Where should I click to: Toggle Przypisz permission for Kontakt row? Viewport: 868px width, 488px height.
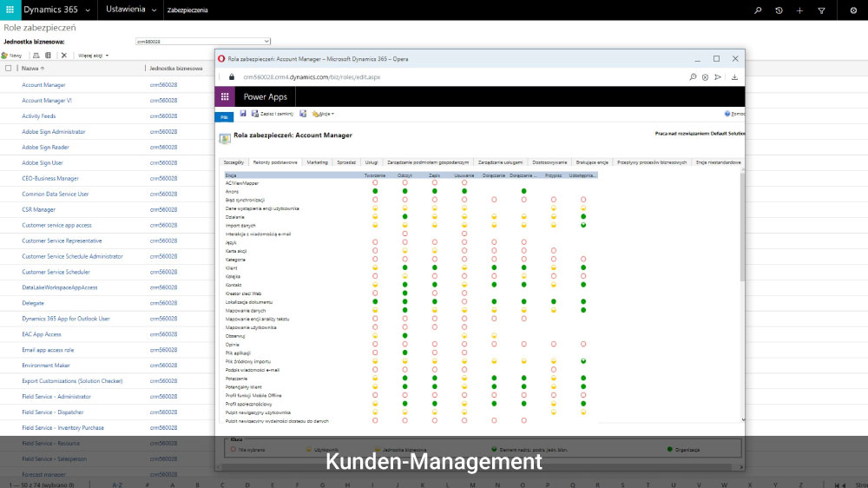click(554, 285)
